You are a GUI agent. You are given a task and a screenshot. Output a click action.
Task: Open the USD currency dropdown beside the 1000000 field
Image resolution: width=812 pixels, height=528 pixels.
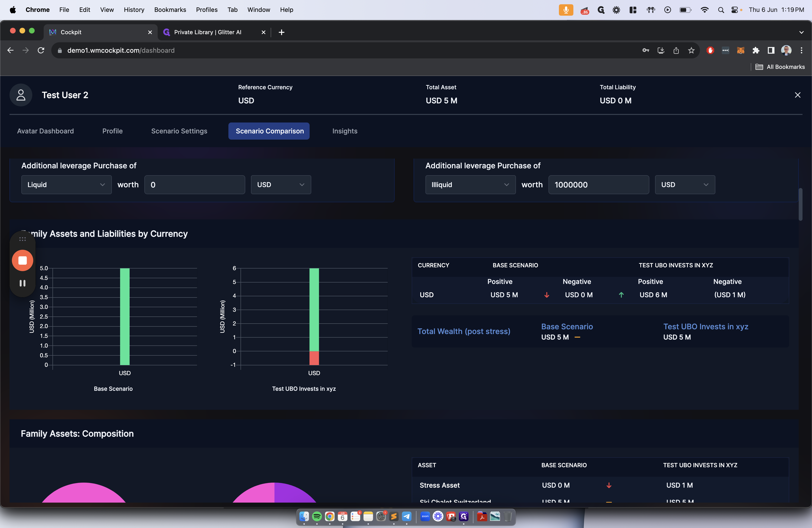(685, 185)
